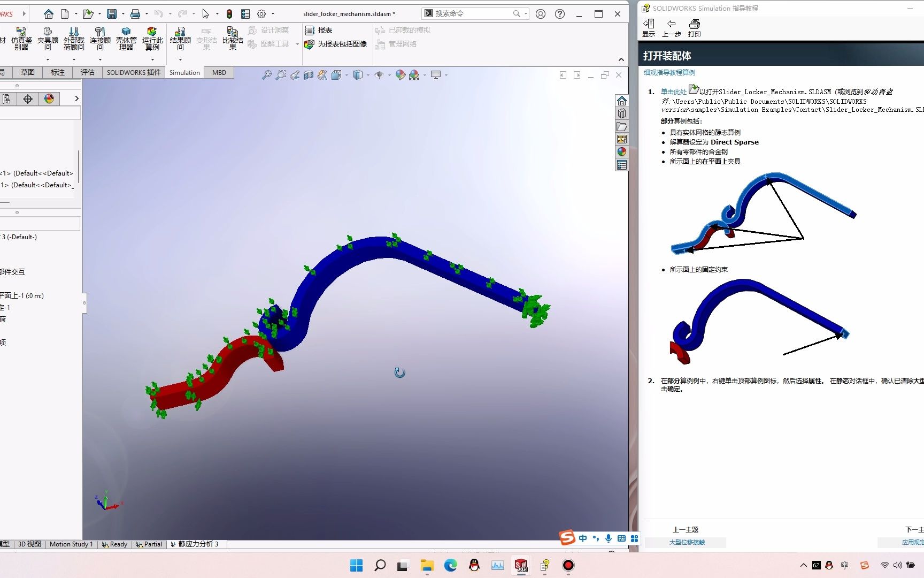Switch to the 评估 ribbon tab
924x578 pixels.
87,72
